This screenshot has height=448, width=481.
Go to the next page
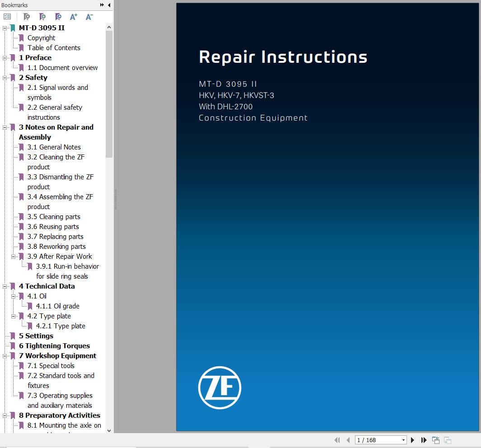[x=412, y=440]
